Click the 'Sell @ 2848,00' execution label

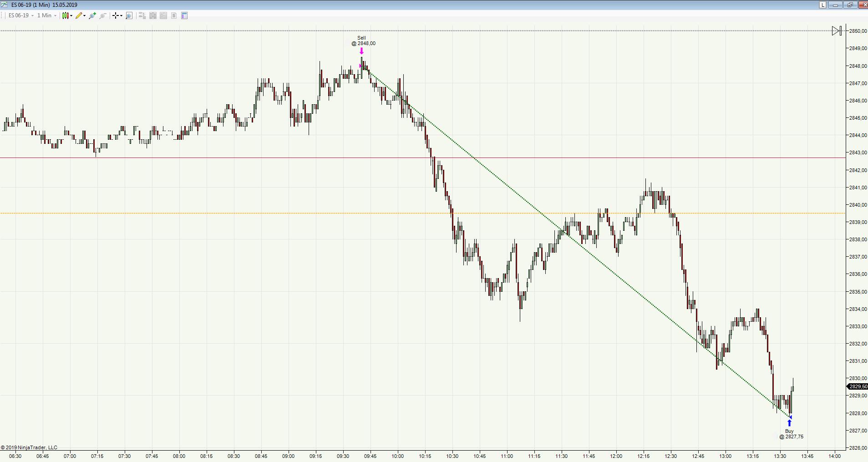pyautogui.click(x=363, y=41)
